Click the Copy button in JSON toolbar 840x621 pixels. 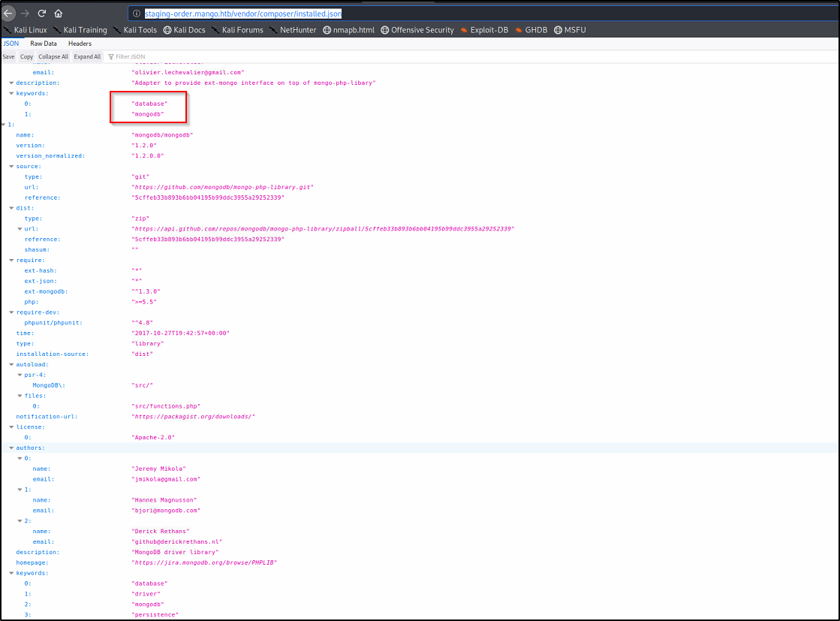pyautogui.click(x=27, y=57)
